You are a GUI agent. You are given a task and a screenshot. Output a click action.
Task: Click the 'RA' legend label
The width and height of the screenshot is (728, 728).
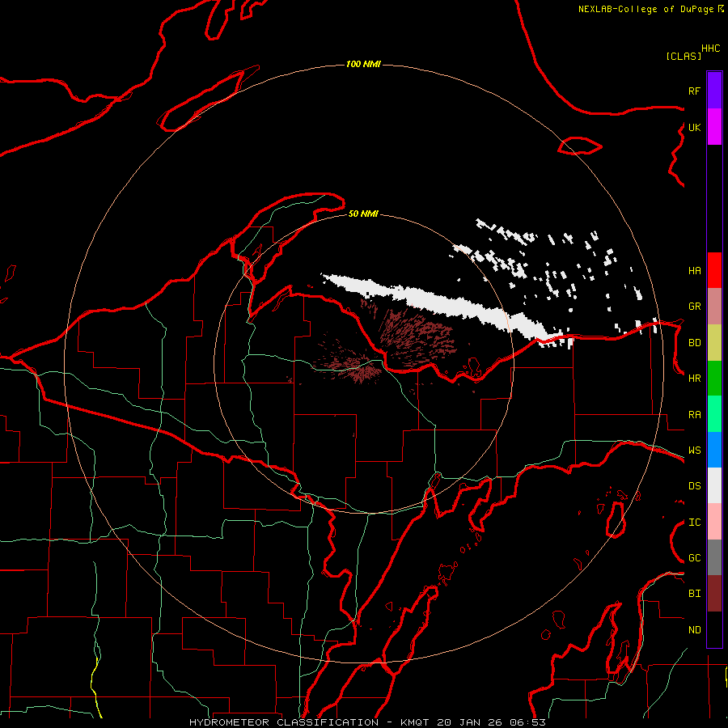(x=694, y=415)
